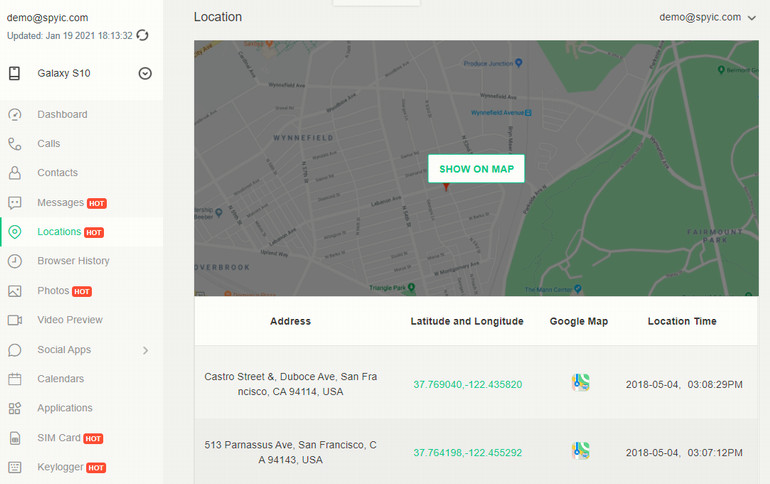Click the Photos picture icon
Image resolution: width=770 pixels, height=484 pixels.
pyautogui.click(x=15, y=291)
